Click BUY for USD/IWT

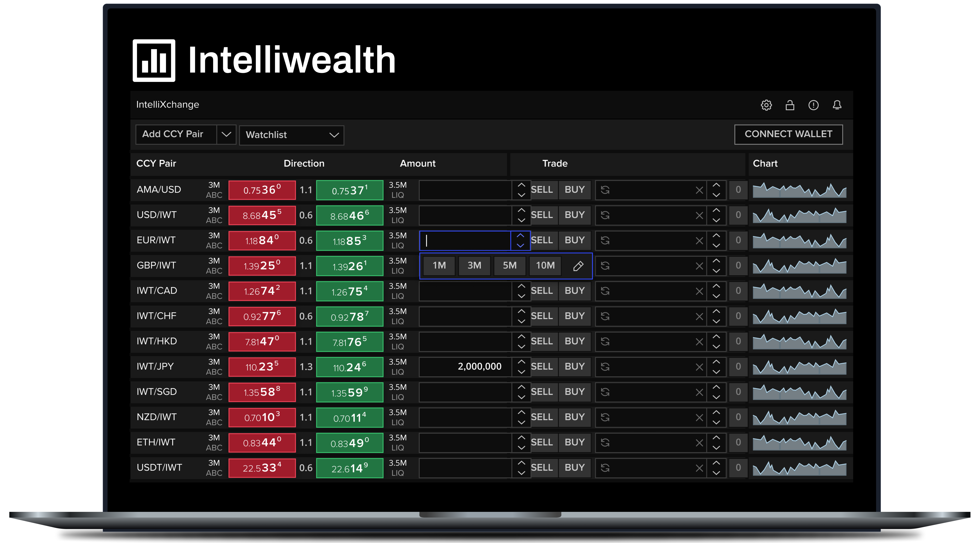coord(575,215)
